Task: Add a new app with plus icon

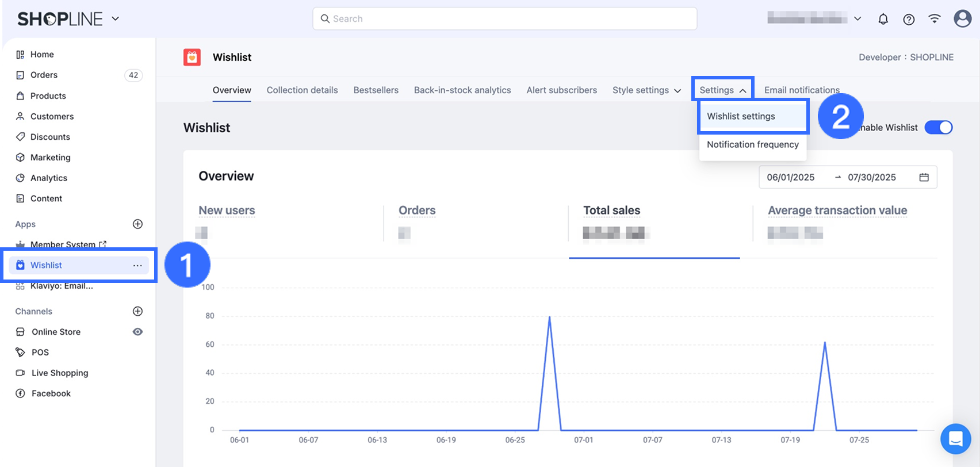Action: coord(137,224)
